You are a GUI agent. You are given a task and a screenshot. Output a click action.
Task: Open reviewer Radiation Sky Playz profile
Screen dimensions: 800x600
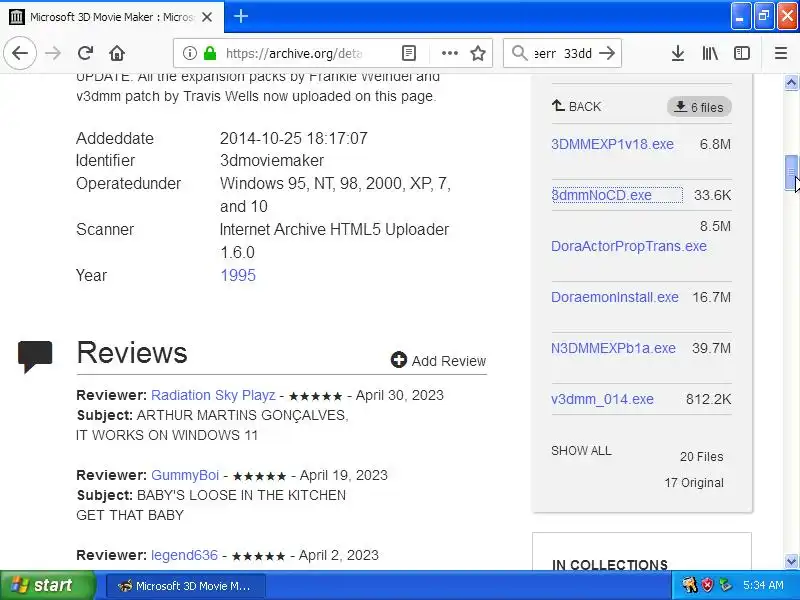[x=213, y=395]
